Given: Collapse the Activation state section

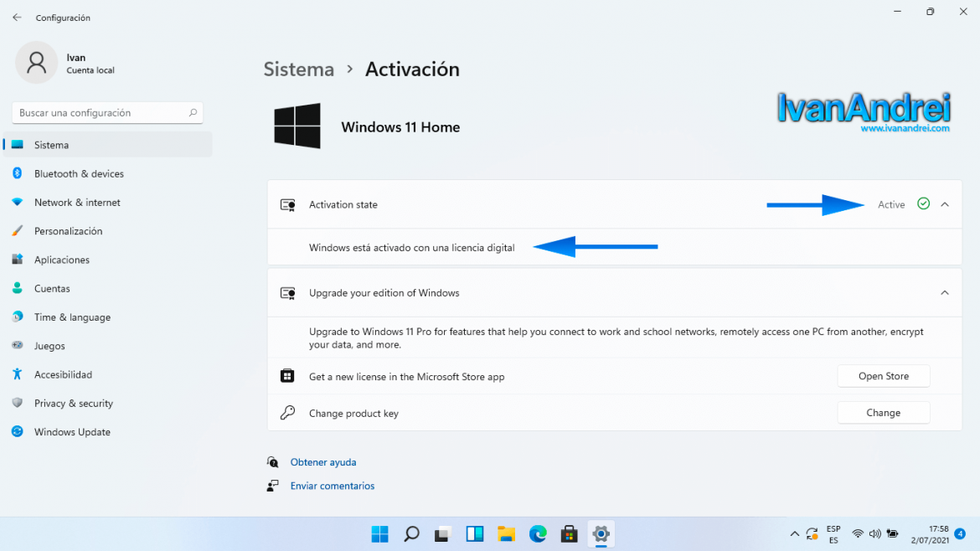Looking at the screenshot, I should coord(946,203).
